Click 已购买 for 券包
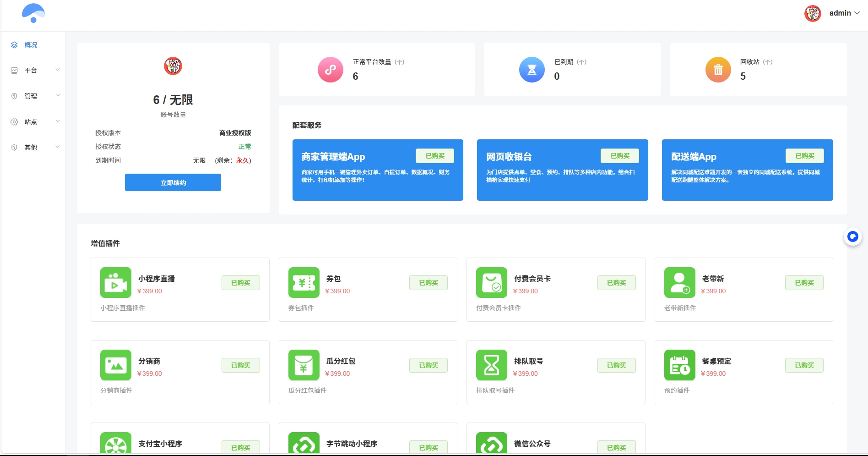 pos(429,283)
